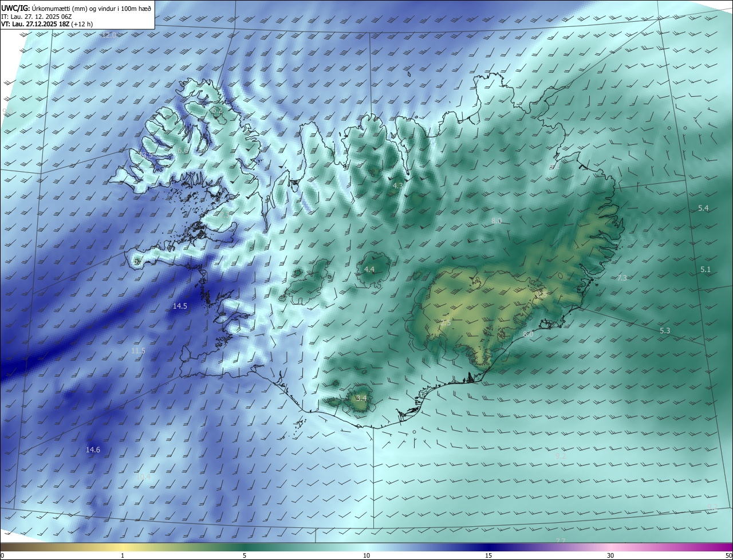
Task: Click the 7.7 value label
Action: pos(561,541)
